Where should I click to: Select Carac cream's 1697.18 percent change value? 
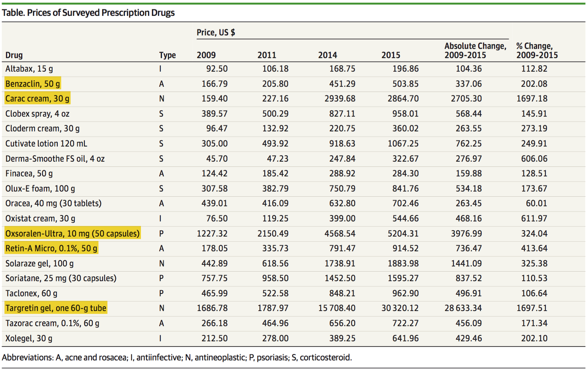coord(532,98)
